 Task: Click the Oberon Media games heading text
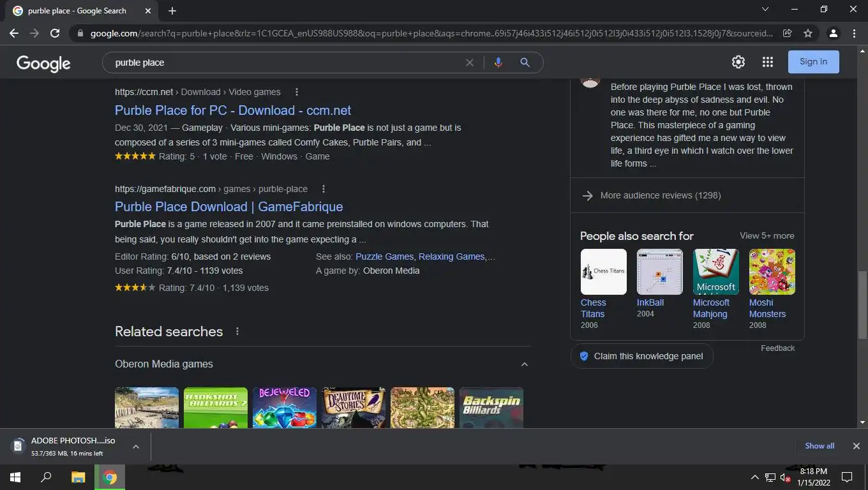(164, 364)
